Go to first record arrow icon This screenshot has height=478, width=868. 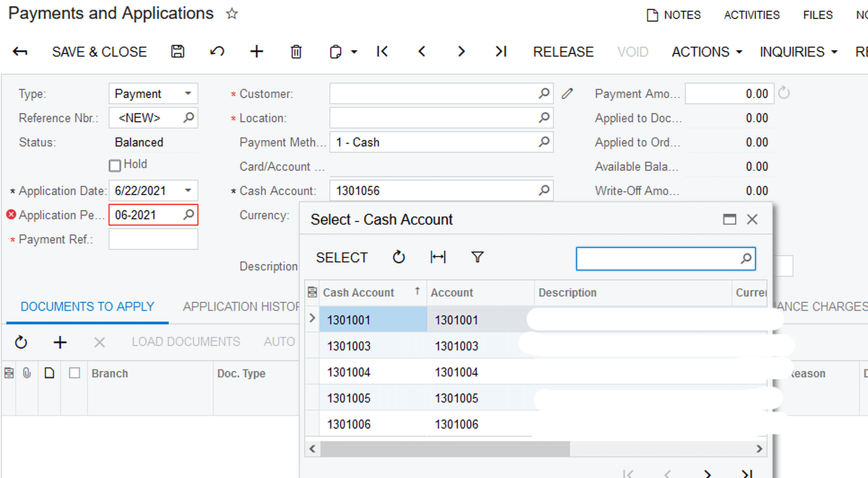(x=382, y=51)
